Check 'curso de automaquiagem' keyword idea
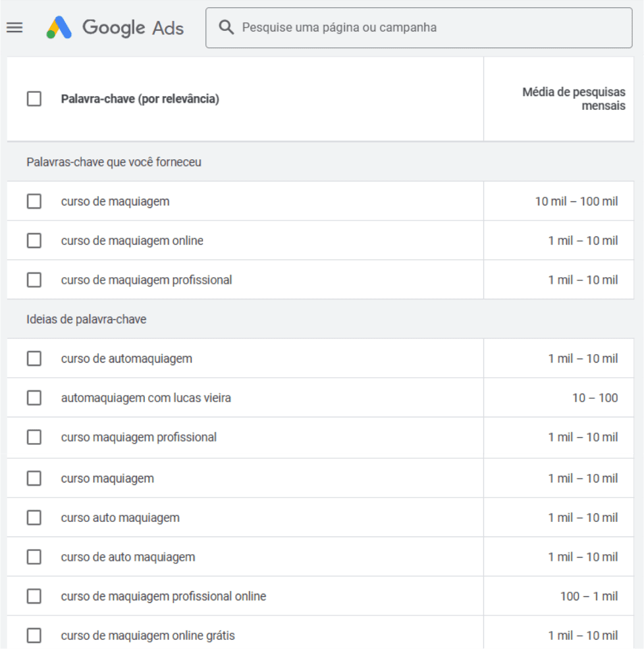This screenshot has height=649, width=644. pos(34,359)
